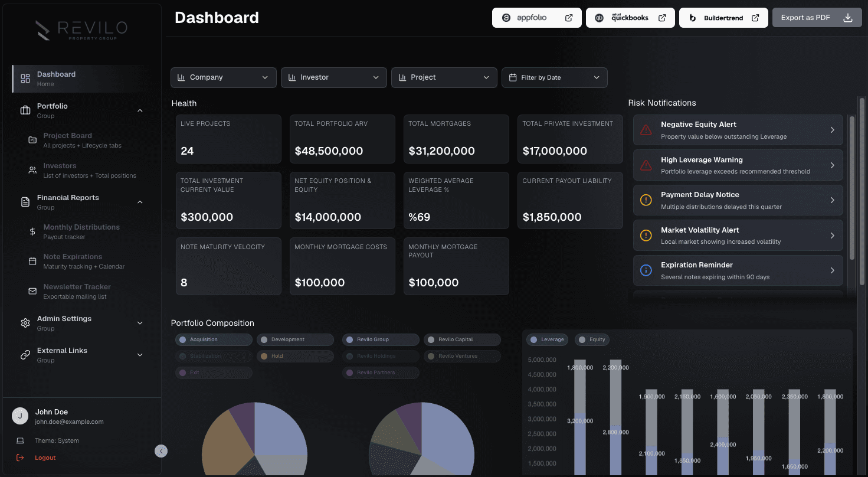Viewport: 868px width, 477px height.
Task: Toggle the Revilo Capital legend item
Action: pyautogui.click(x=462, y=339)
